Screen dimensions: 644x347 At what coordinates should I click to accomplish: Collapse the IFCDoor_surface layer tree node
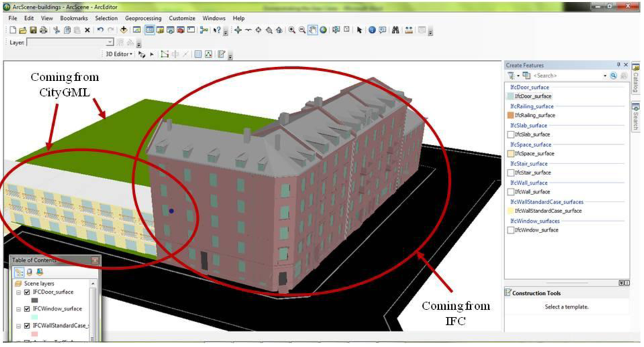point(19,292)
